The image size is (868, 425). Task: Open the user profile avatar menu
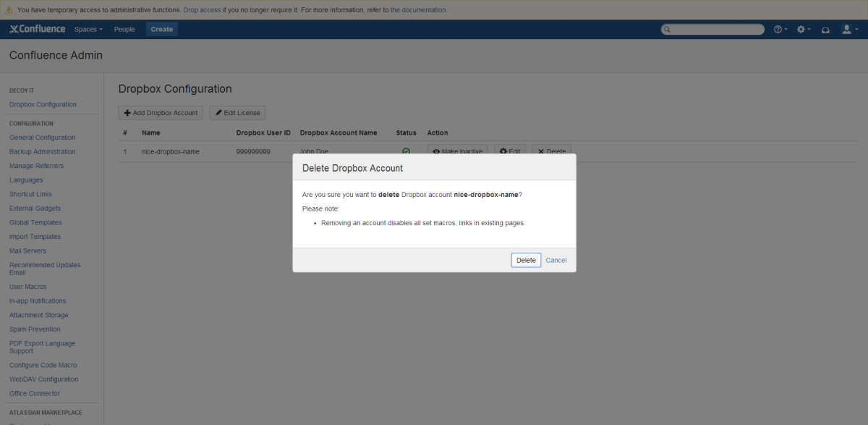(848, 30)
